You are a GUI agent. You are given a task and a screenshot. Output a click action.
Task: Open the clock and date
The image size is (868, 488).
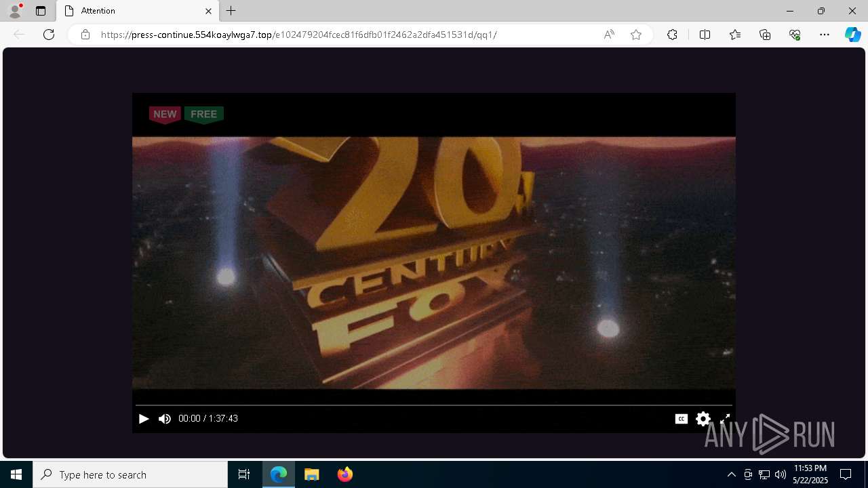point(810,474)
